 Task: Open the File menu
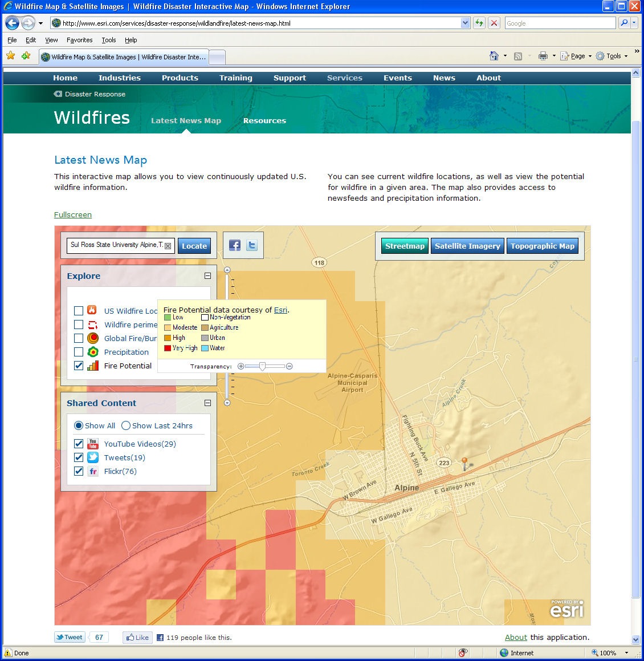pos(12,40)
